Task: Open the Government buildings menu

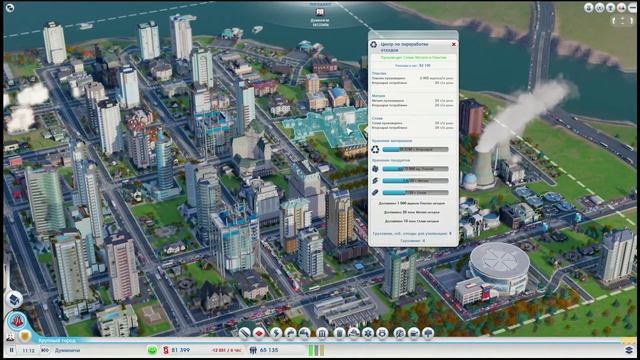Action: pos(322,333)
